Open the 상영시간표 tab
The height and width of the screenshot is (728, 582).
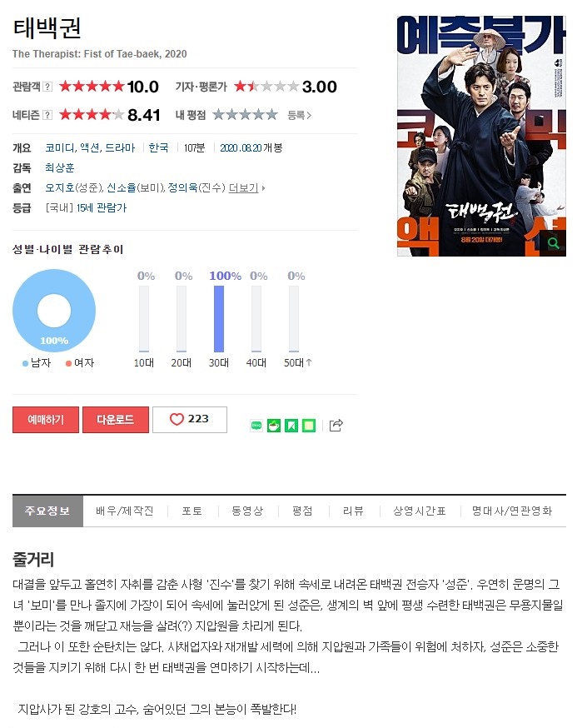(x=420, y=511)
